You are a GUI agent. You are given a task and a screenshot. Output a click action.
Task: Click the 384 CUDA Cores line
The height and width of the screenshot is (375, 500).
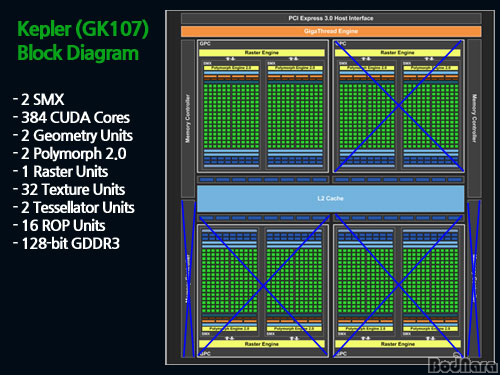coord(71,118)
